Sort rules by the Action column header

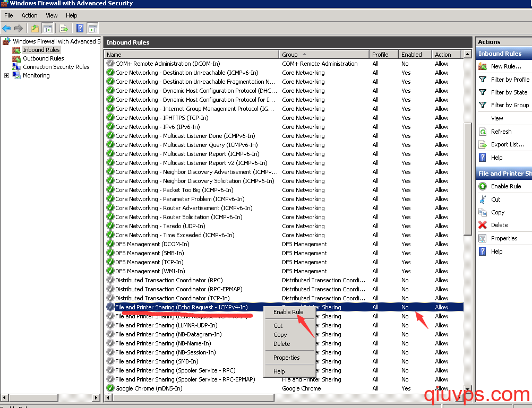[x=447, y=55]
